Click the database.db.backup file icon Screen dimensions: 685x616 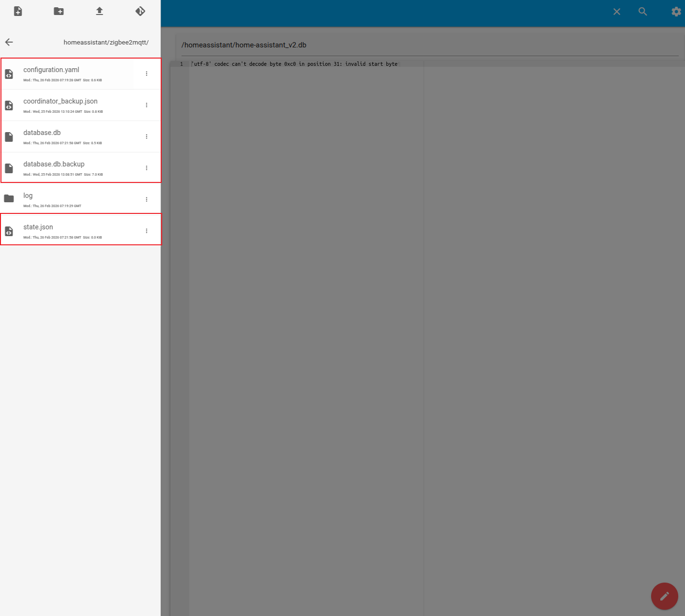click(x=9, y=168)
